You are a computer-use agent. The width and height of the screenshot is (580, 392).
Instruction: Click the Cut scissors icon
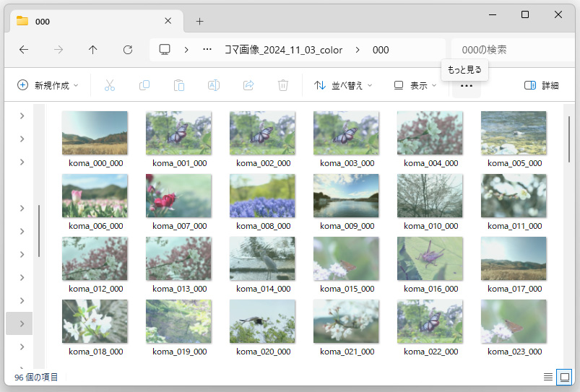pos(110,85)
